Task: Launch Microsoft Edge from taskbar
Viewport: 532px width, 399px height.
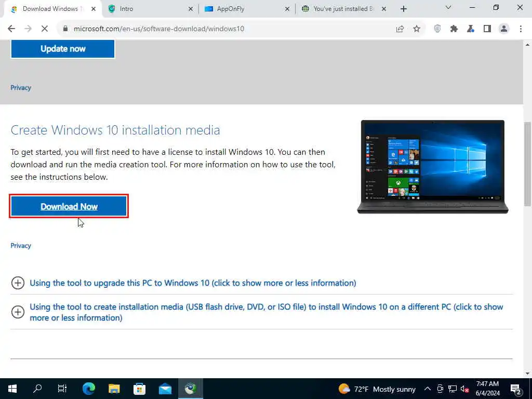Action: [88, 389]
